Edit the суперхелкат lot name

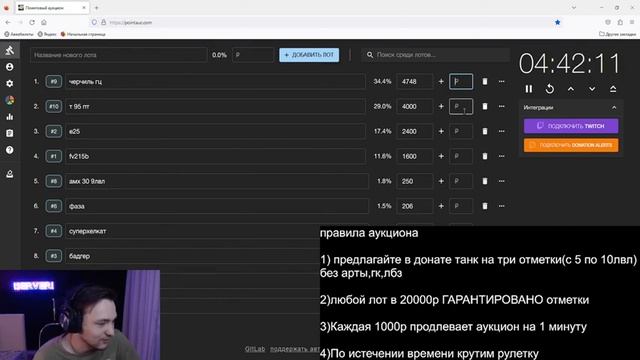point(193,231)
